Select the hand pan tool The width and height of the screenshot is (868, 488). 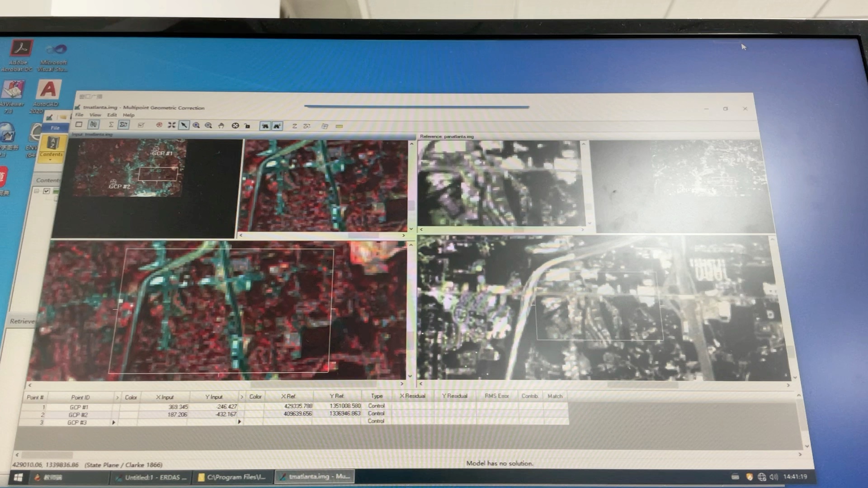221,126
